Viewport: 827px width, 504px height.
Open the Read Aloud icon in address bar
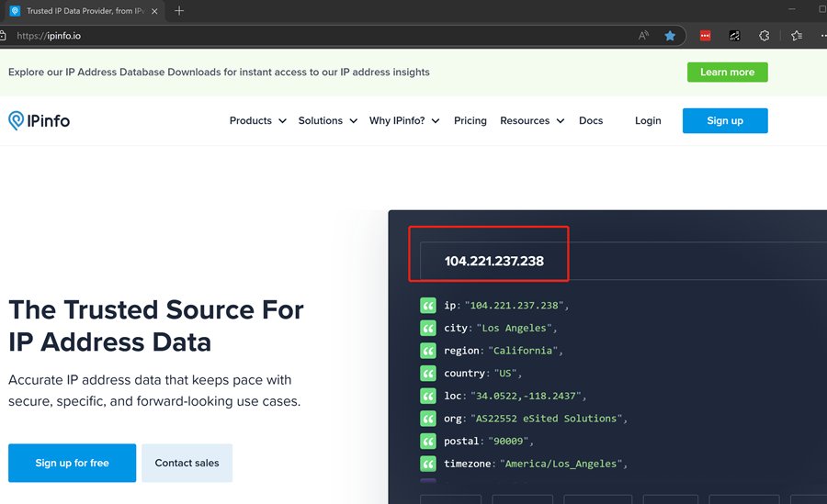pyautogui.click(x=643, y=36)
